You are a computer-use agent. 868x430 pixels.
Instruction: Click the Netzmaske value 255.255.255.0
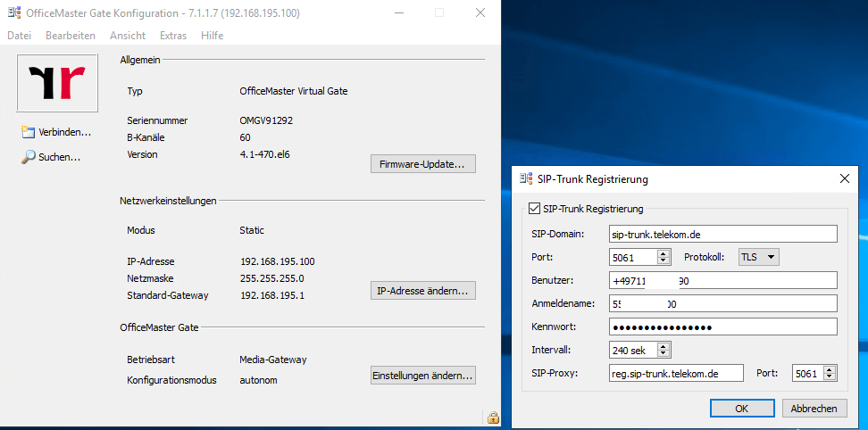[271, 278]
